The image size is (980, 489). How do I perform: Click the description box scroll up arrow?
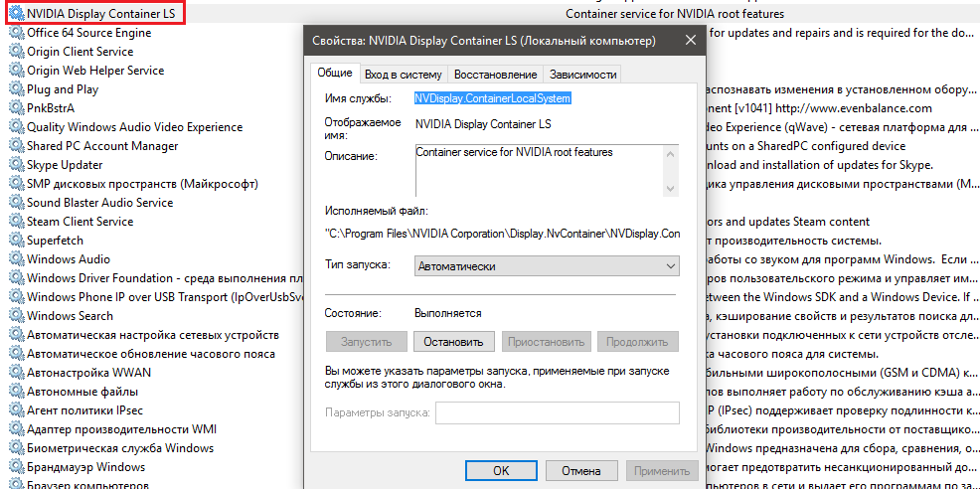671,153
